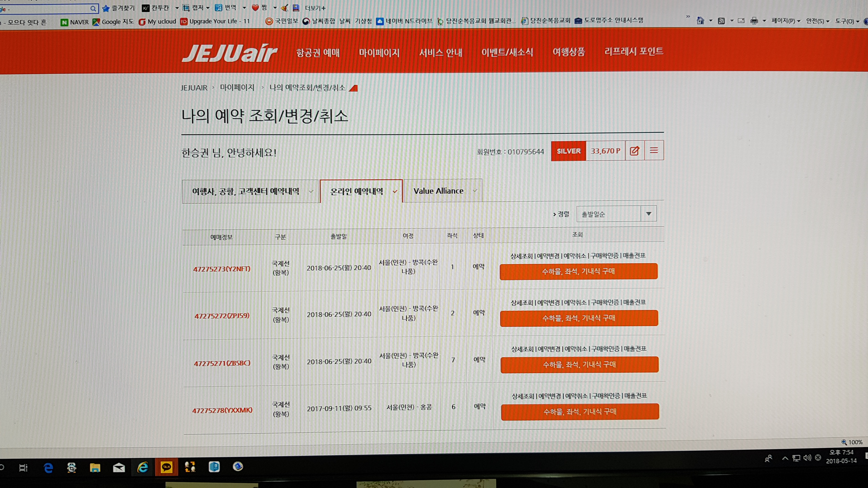
Task: Open 이벤트/새소식 menu
Action: click(507, 52)
